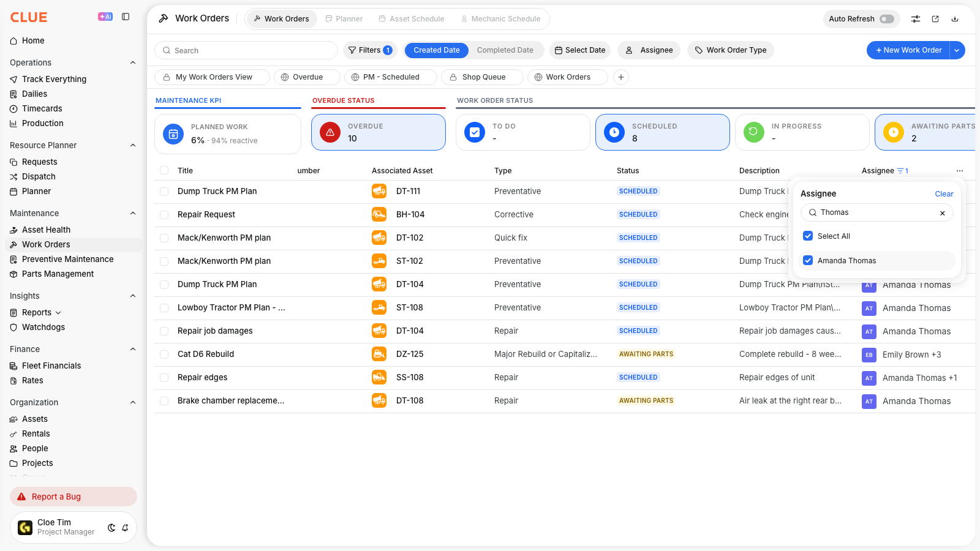Check the header select-all rows checkbox

164,171
